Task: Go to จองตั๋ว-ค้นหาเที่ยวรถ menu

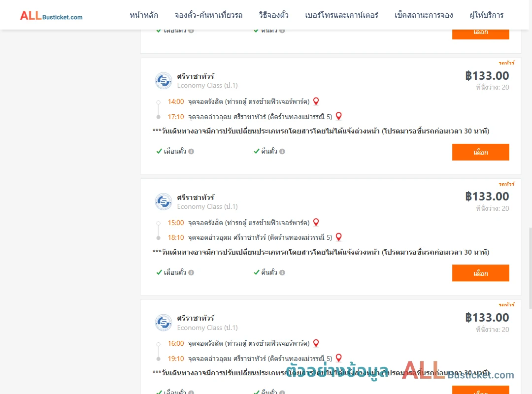Action: [208, 15]
